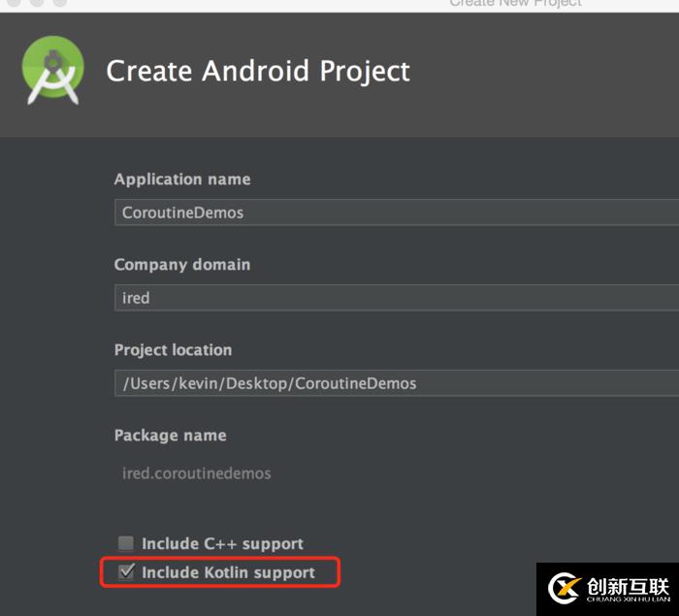Viewport: 679px width, 616px height.
Task: Click the Company domain field containing ired
Action: [397, 298]
